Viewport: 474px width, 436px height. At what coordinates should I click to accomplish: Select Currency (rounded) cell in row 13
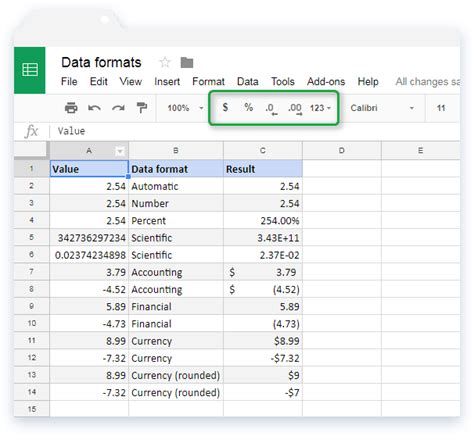[176, 375]
